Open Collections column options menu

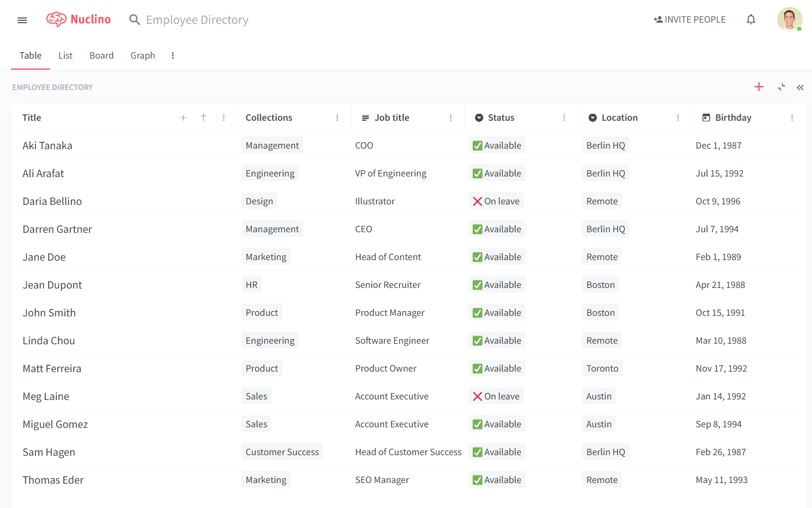click(x=337, y=118)
